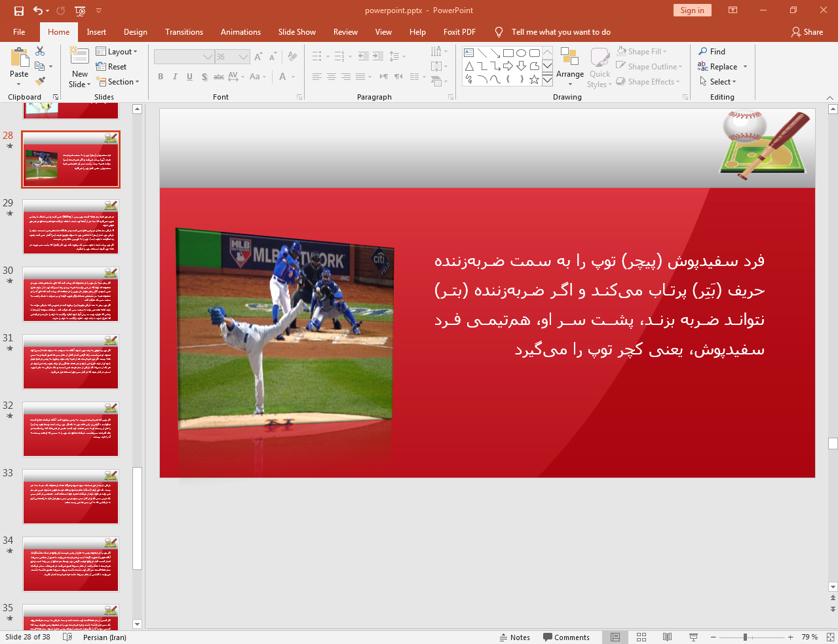Toggle italic formatting
This screenshot has height=644, width=838.
(x=175, y=77)
